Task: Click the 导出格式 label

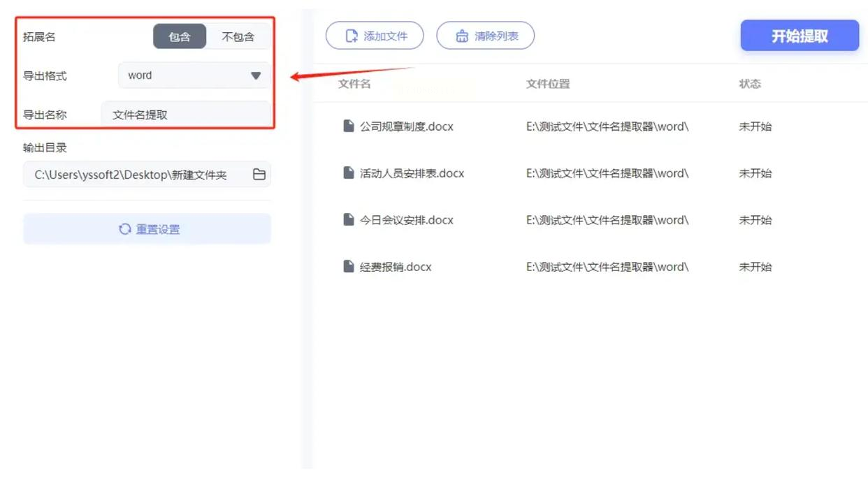Action: pos(45,76)
